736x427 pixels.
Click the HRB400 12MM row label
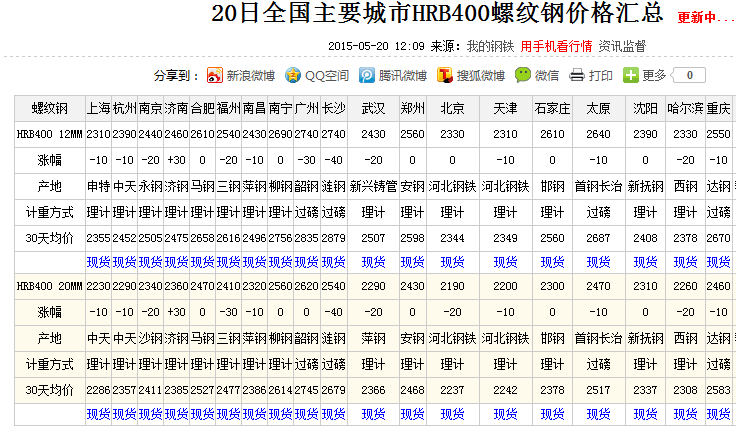(50, 134)
